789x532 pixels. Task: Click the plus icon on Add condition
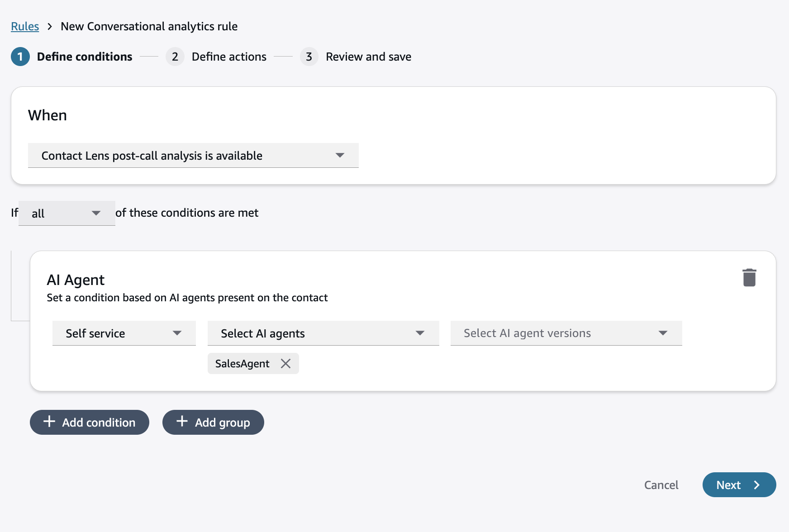pyautogui.click(x=49, y=422)
